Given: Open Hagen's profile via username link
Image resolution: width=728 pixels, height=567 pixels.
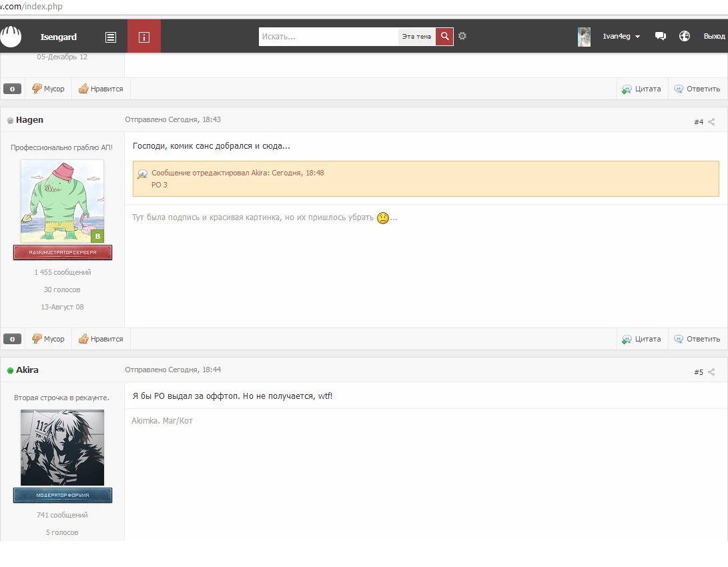Looking at the screenshot, I should pos(29,119).
